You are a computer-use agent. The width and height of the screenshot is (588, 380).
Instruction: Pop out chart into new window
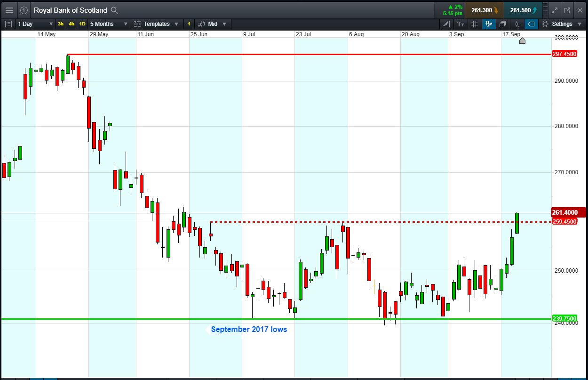pyautogui.click(x=567, y=10)
